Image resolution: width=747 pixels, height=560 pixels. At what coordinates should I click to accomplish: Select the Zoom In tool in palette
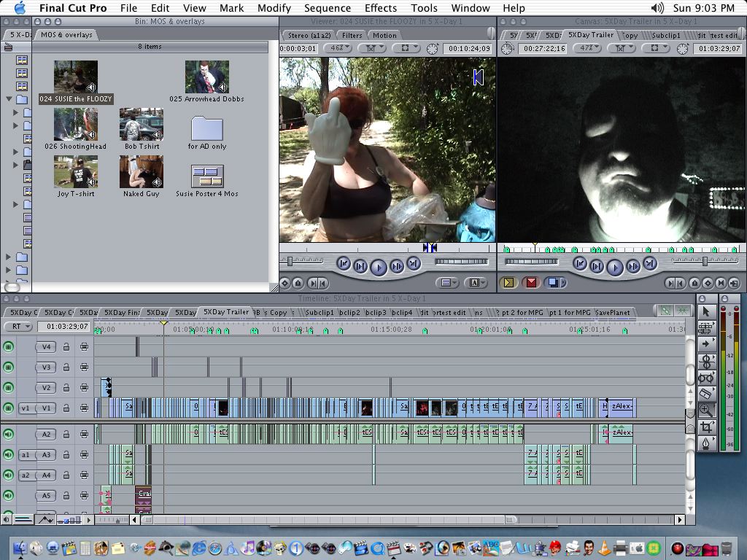tap(706, 410)
